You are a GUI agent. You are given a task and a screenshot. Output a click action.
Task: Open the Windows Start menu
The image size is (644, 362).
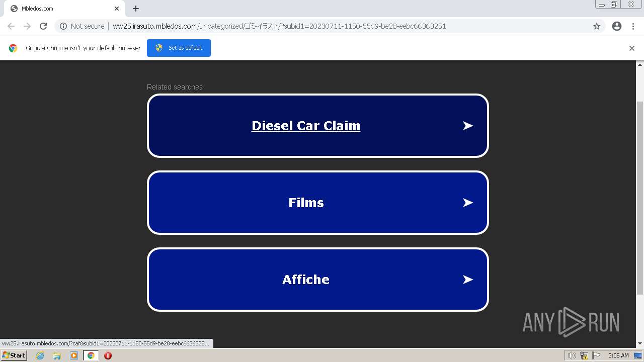pos(14,355)
